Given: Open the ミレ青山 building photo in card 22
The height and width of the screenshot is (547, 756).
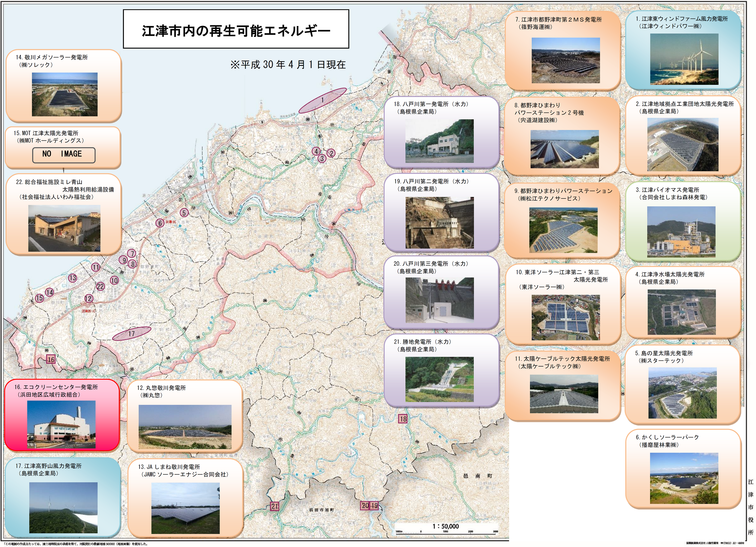Looking at the screenshot, I should (64, 228).
